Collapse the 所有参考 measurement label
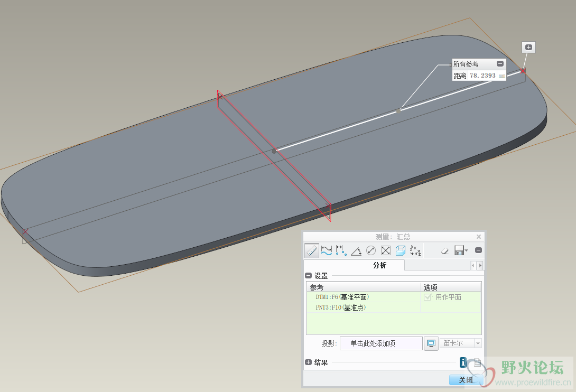Image resolution: width=576 pixels, height=392 pixels. coord(500,64)
